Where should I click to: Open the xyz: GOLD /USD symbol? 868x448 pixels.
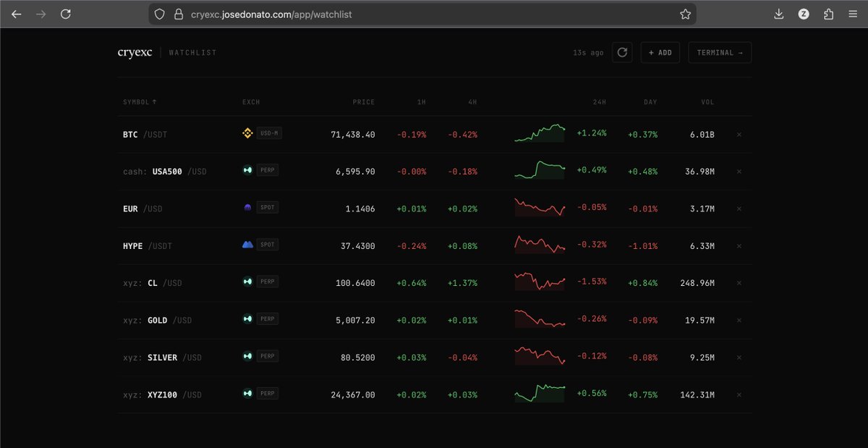pos(158,320)
